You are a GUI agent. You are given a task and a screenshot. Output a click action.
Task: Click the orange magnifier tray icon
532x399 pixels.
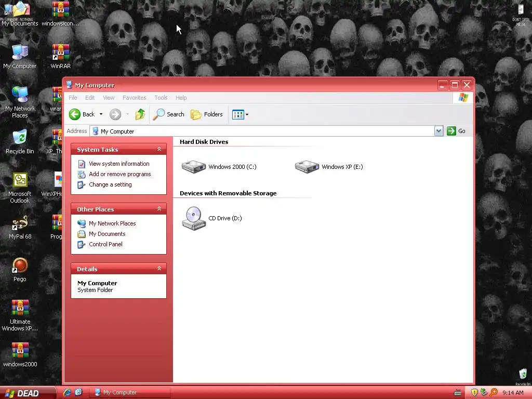[x=494, y=393]
